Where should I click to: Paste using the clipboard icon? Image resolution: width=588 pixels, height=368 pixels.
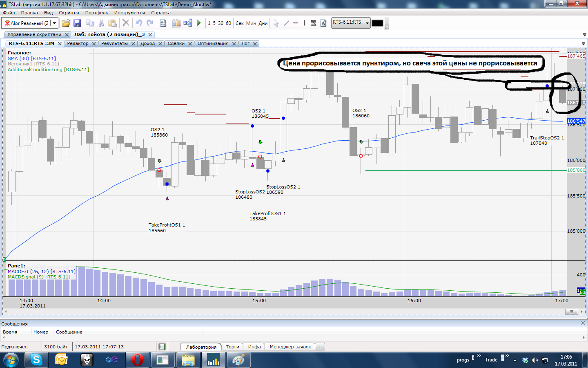coord(112,23)
